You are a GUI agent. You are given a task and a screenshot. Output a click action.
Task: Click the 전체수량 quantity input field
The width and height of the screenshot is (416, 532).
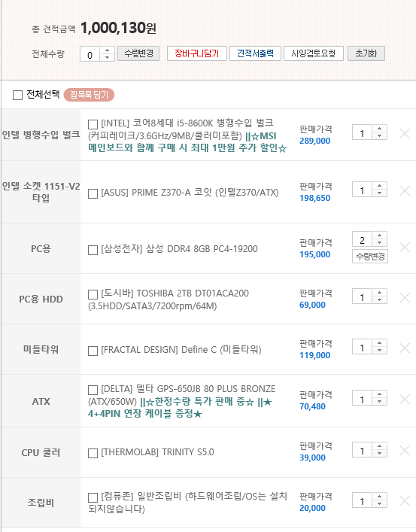click(90, 54)
